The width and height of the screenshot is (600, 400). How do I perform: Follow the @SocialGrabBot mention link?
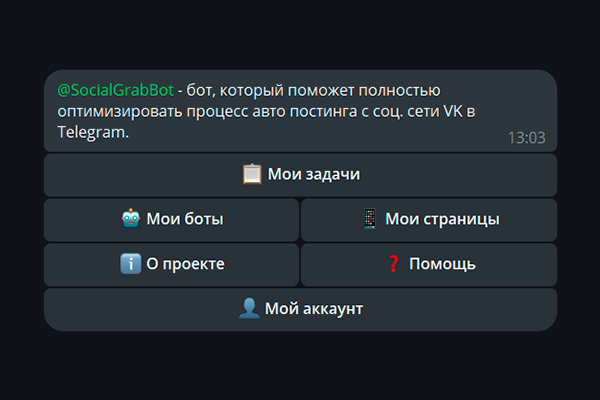pyautogui.click(x=115, y=91)
